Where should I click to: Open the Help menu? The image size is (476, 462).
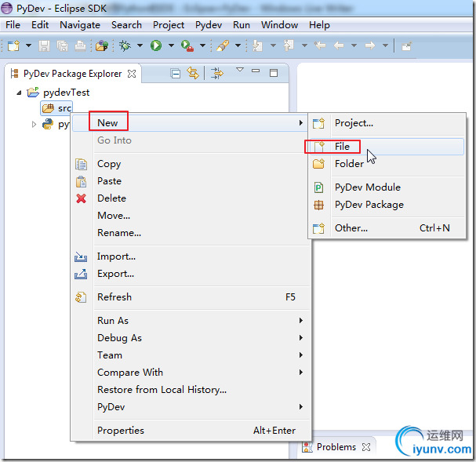(319, 25)
